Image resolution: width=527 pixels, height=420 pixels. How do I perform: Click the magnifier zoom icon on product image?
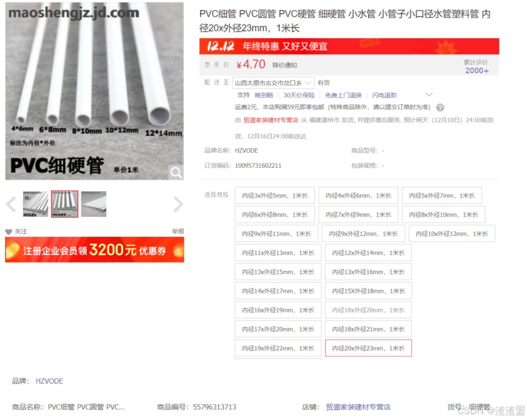(176, 172)
